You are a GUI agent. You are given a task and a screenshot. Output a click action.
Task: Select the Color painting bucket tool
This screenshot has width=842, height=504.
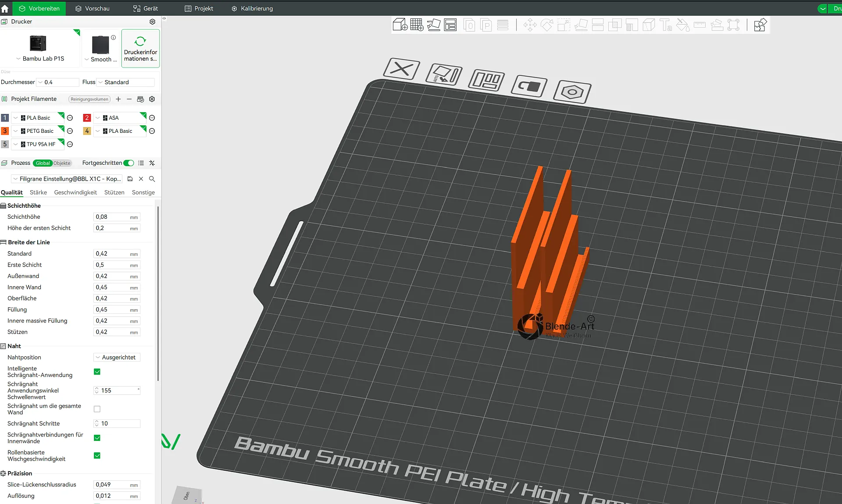coord(683,25)
